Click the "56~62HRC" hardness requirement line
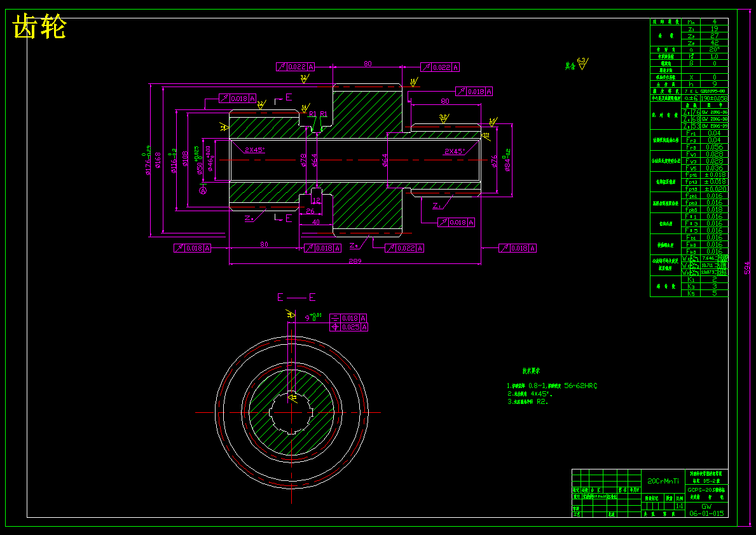756x535 pixels. pos(552,386)
